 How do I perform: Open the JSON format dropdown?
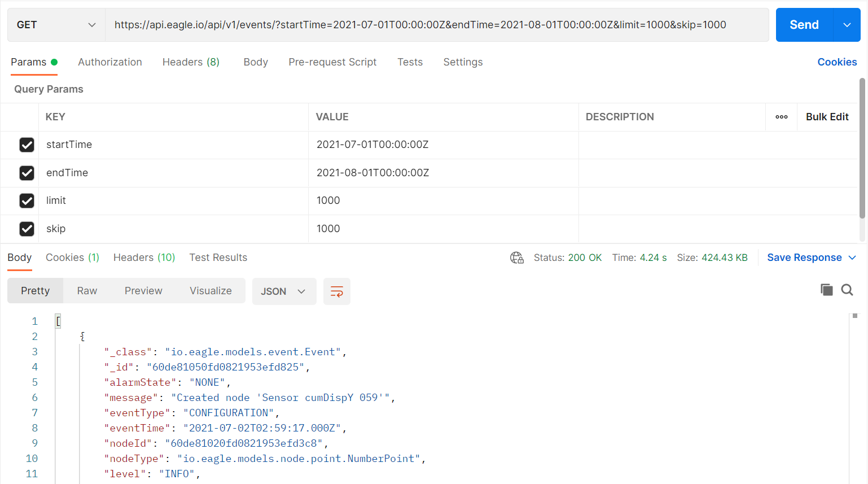click(284, 291)
